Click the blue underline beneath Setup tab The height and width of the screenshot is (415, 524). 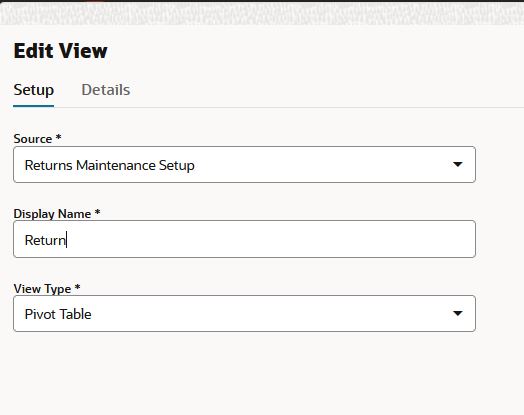click(x=33, y=106)
